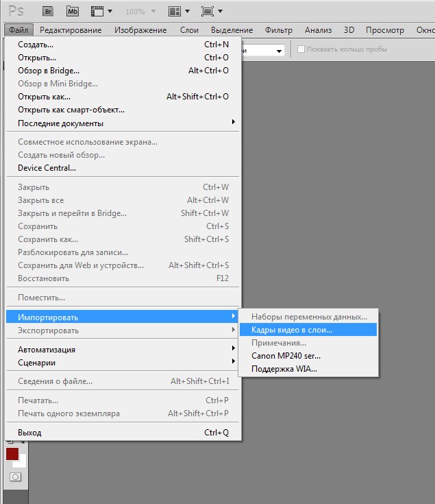
Task: Open the Изображение menu
Action: [140, 30]
